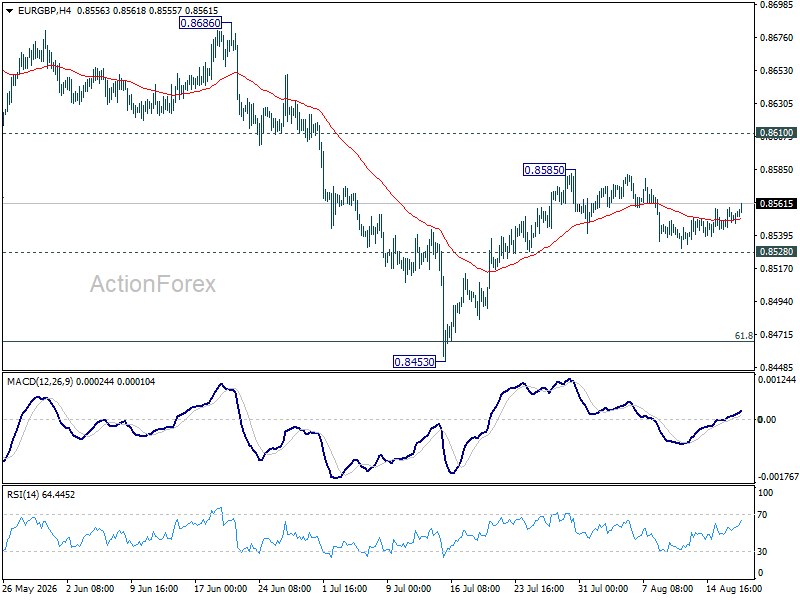Click the EURGBP,H4 chart title
The height and width of the screenshot is (600, 800).
pos(44,11)
